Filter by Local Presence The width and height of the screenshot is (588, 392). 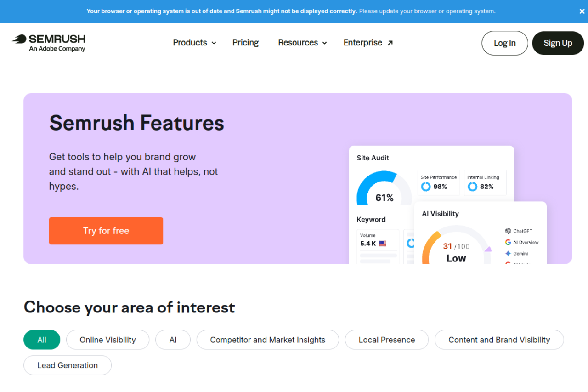point(387,340)
